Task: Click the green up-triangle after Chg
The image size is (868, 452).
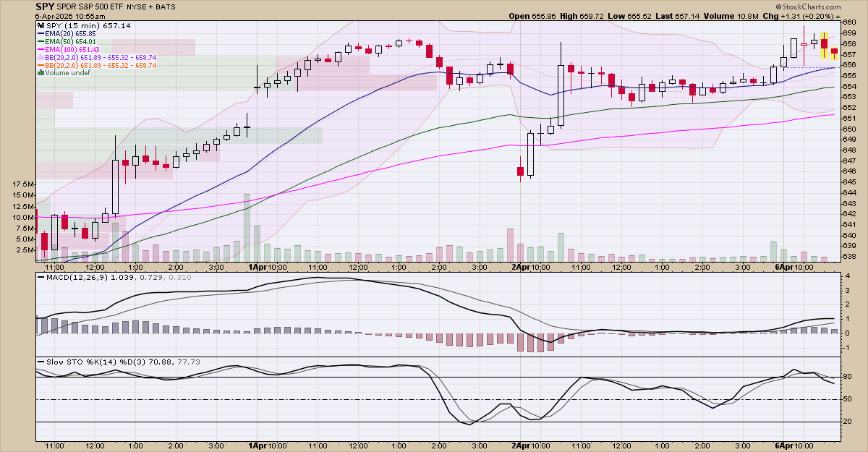Action: tap(837, 16)
